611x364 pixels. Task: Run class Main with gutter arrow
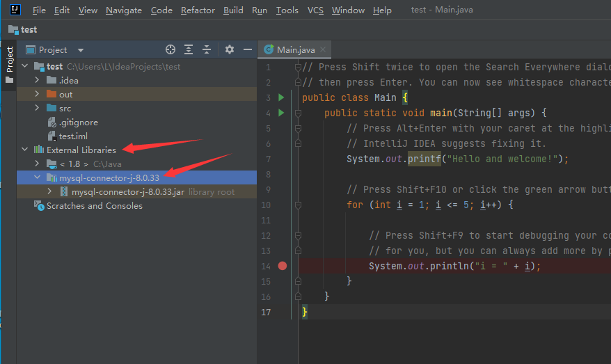pyautogui.click(x=281, y=97)
